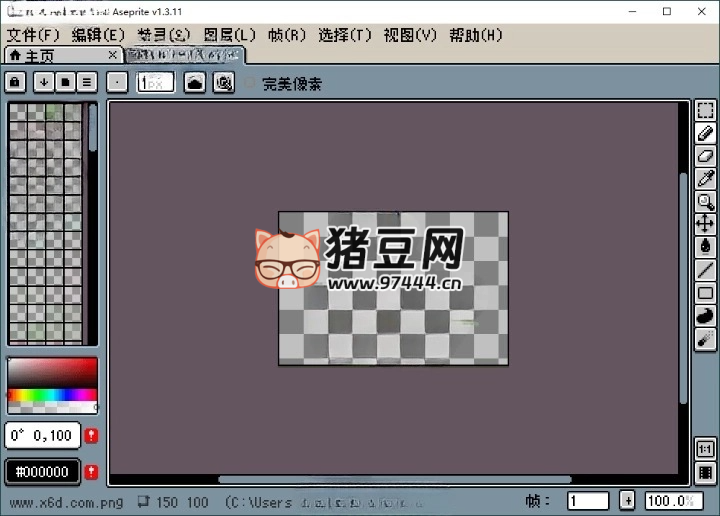Viewport: 720px width, 516px height.
Task: Select the Line tool
Action: 705,270
